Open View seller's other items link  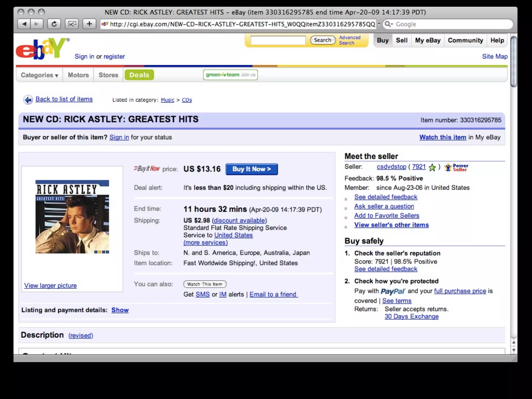[x=391, y=225]
